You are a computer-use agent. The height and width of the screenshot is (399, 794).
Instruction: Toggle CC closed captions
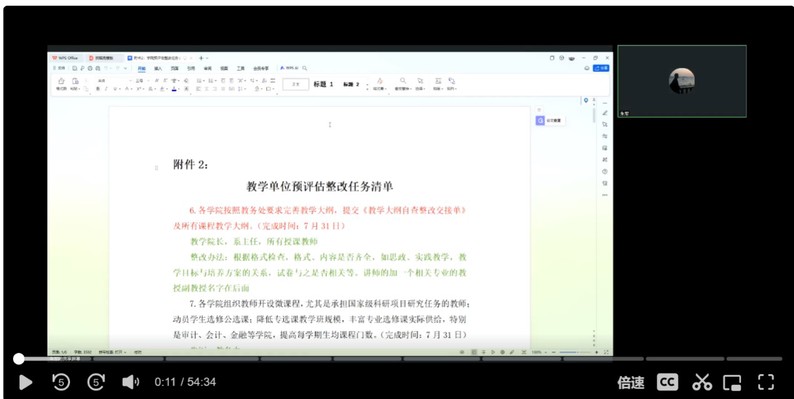point(667,382)
